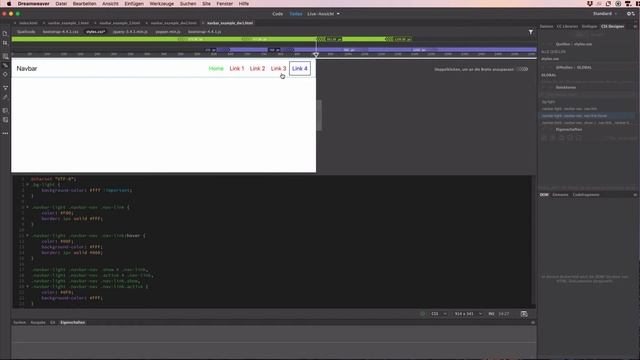Screen dimensions: 640x360
Task: Open the Bearbeiten menu
Action: (x=84, y=4)
